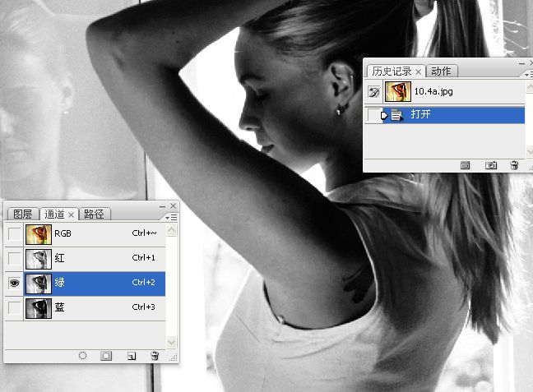This screenshot has height=392, width=533.
Task: Switch to the Layers (图层) tab
Action: click(22, 214)
